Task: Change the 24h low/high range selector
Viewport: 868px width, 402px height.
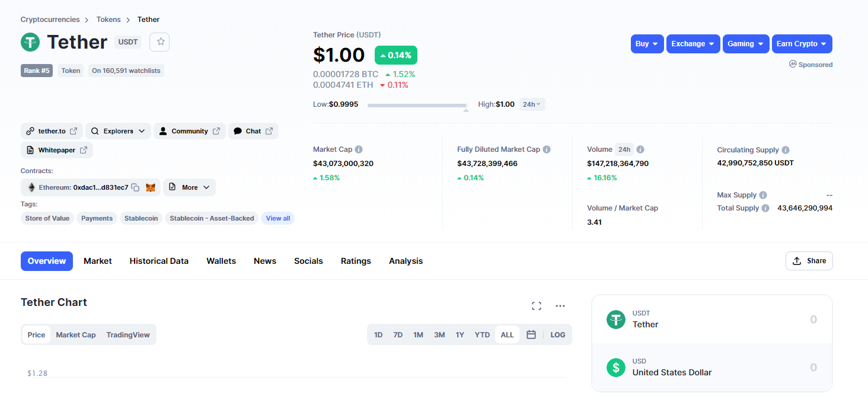Action: 532,104
